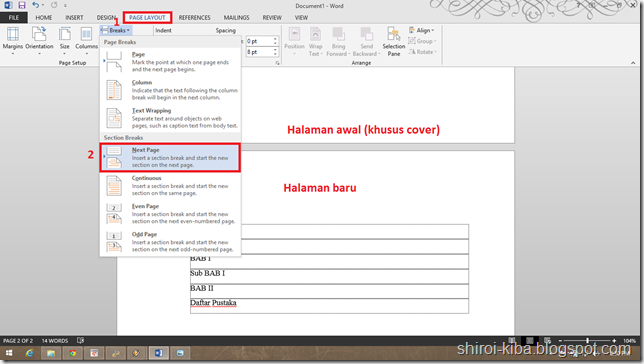Click the Breaks dropdown button
This screenshot has width=644, height=364.
pyautogui.click(x=116, y=30)
